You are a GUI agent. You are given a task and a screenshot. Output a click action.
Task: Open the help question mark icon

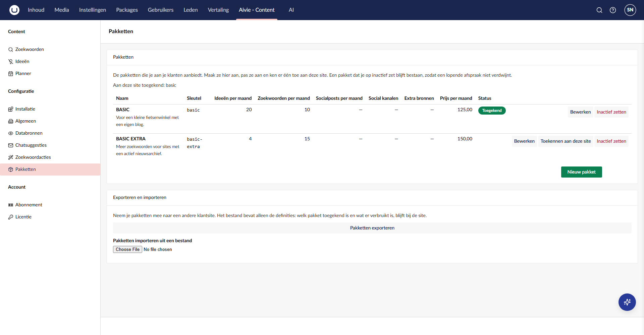pos(613,10)
